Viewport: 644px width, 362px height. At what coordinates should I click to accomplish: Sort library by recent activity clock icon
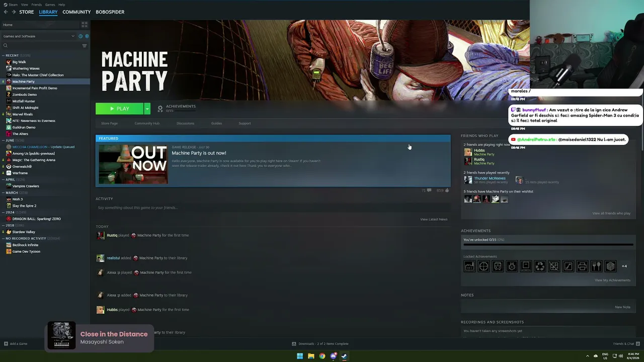80,36
